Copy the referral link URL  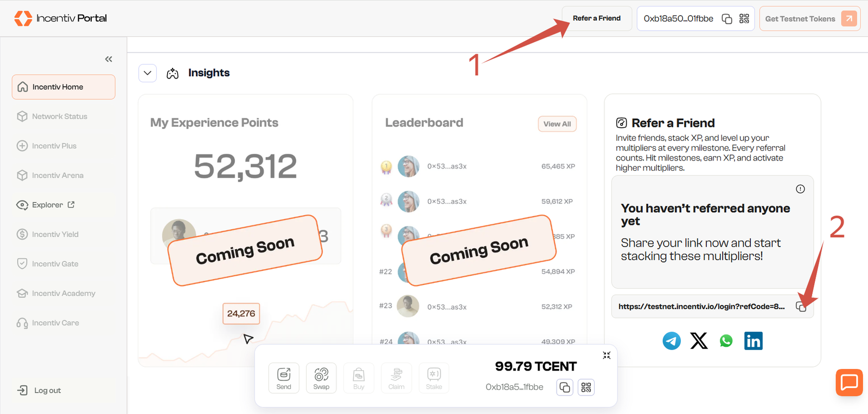tap(801, 307)
